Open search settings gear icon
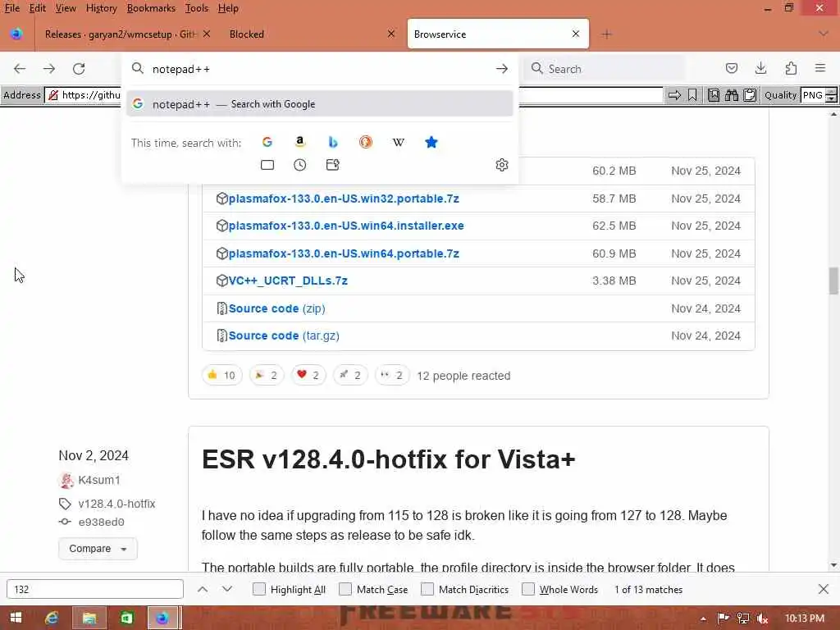This screenshot has width=840, height=630. click(x=502, y=165)
